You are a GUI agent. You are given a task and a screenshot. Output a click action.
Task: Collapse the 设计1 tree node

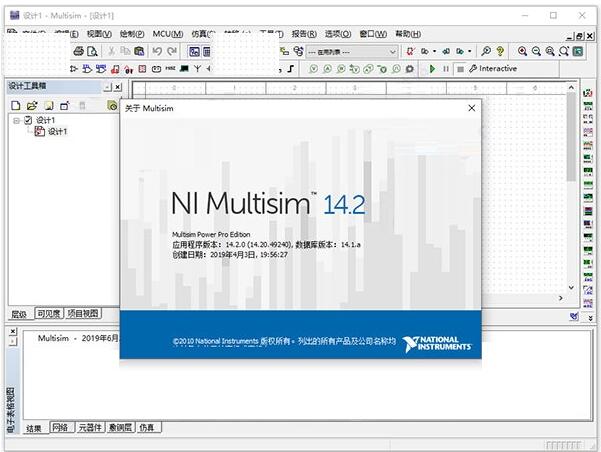click(x=16, y=120)
